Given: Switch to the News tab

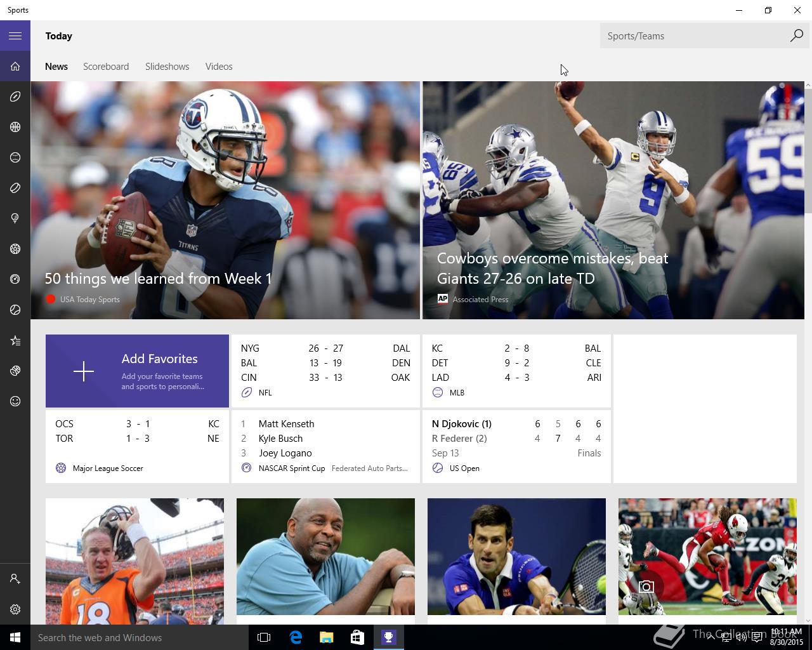Looking at the screenshot, I should [x=56, y=66].
